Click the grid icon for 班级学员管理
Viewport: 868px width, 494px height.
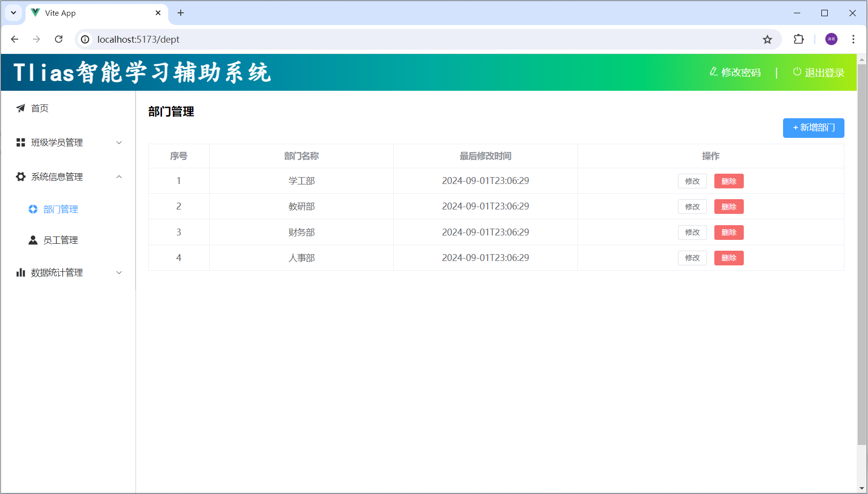click(x=21, y=143)
